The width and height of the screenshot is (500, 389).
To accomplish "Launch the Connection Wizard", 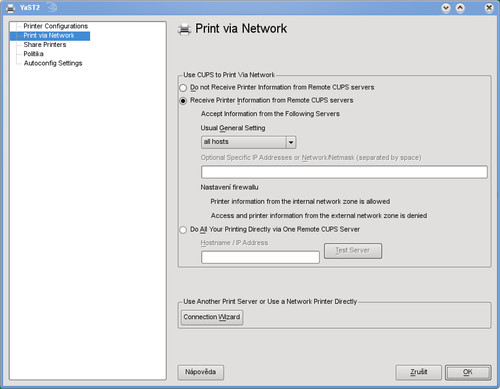I will tap(212, 317).
